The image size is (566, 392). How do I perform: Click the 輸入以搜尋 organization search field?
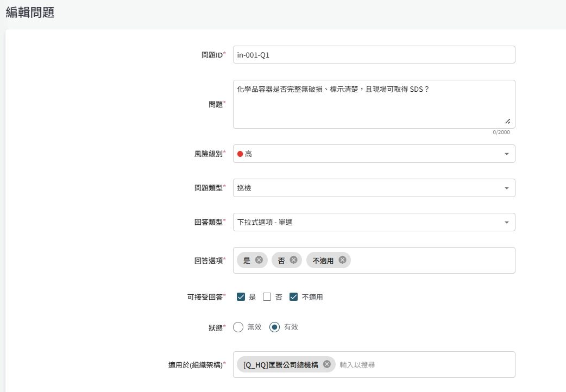coord(424,365)
